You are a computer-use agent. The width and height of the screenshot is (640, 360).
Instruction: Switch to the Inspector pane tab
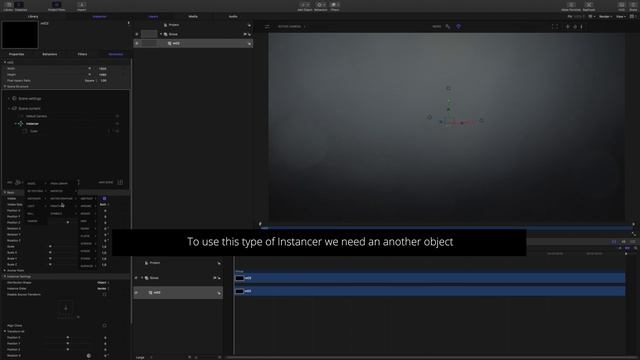coord(99,17)
